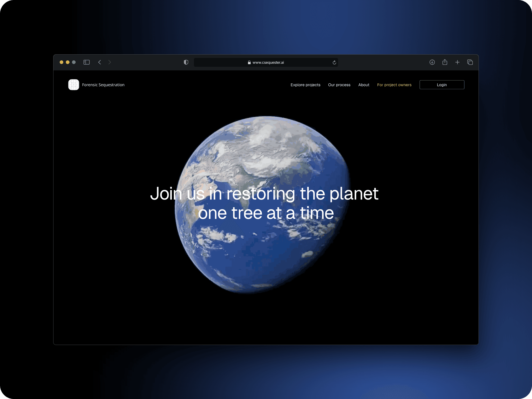
Task: Click the browser downloads icon
Action: coord(432,62)
